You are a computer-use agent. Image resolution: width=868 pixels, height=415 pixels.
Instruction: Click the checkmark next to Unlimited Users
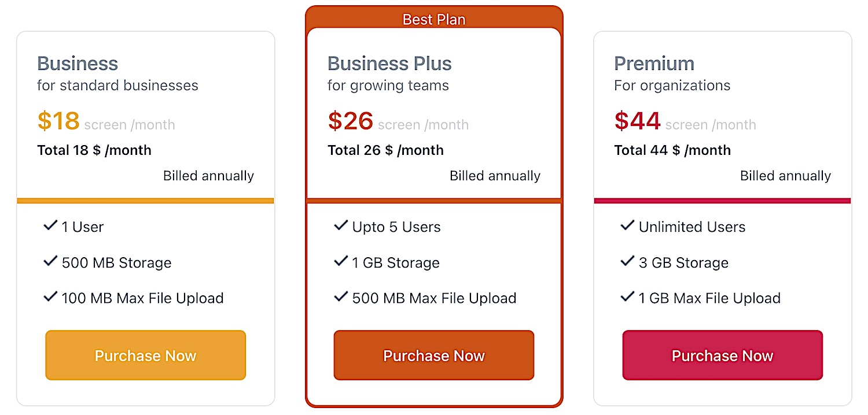tap(627, 225)
